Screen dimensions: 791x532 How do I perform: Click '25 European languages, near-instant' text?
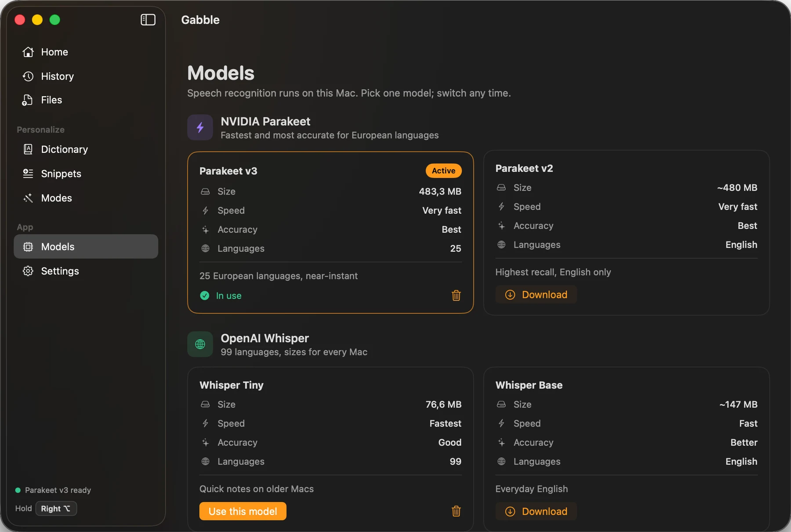(279, 276)
